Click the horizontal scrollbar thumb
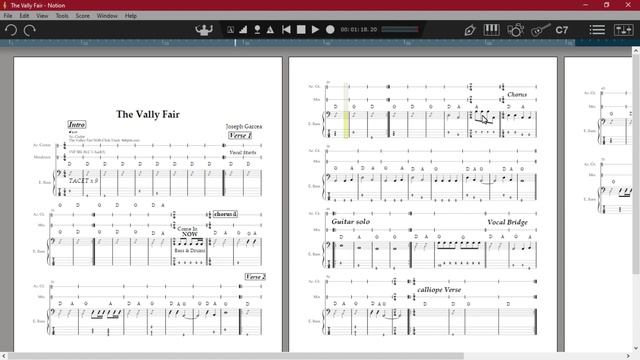Image resolution: width=640 pixels, height=360 pixels. coord(236,356)
